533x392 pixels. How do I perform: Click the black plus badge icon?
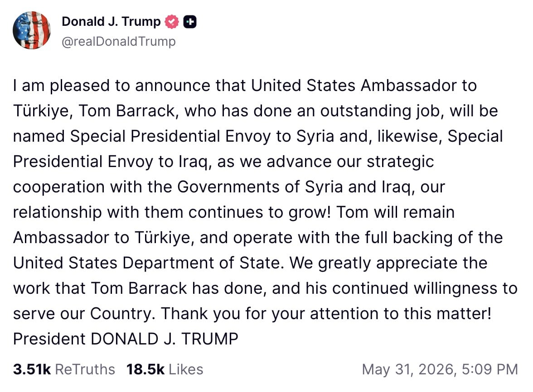(189, 22)
